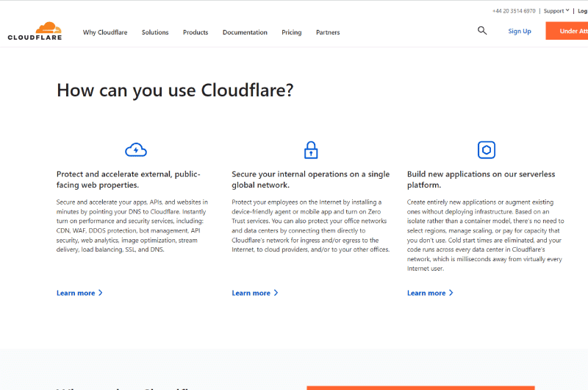Click paragraph starting 'Create entirely new applications'

(486, 235)
